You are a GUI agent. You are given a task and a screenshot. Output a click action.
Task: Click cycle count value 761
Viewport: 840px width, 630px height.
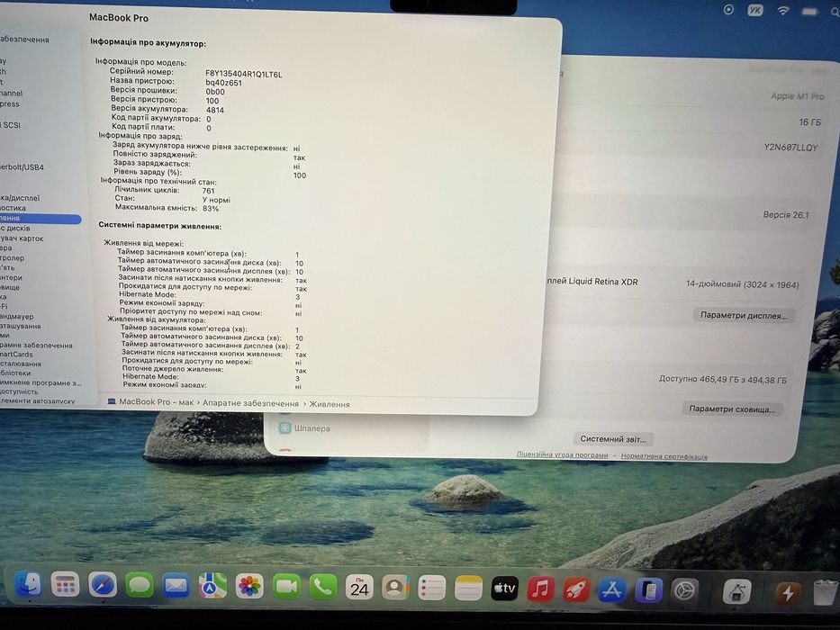click(x=208, y=191)
